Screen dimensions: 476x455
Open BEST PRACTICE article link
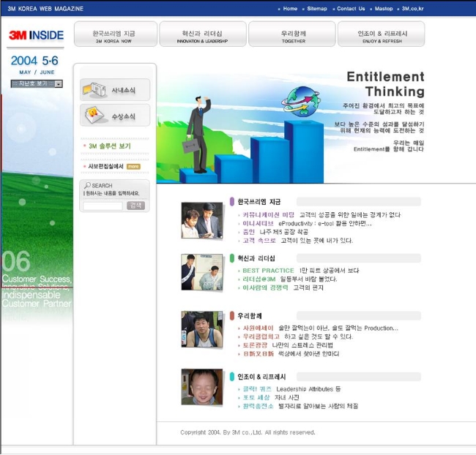click(300, 270)
